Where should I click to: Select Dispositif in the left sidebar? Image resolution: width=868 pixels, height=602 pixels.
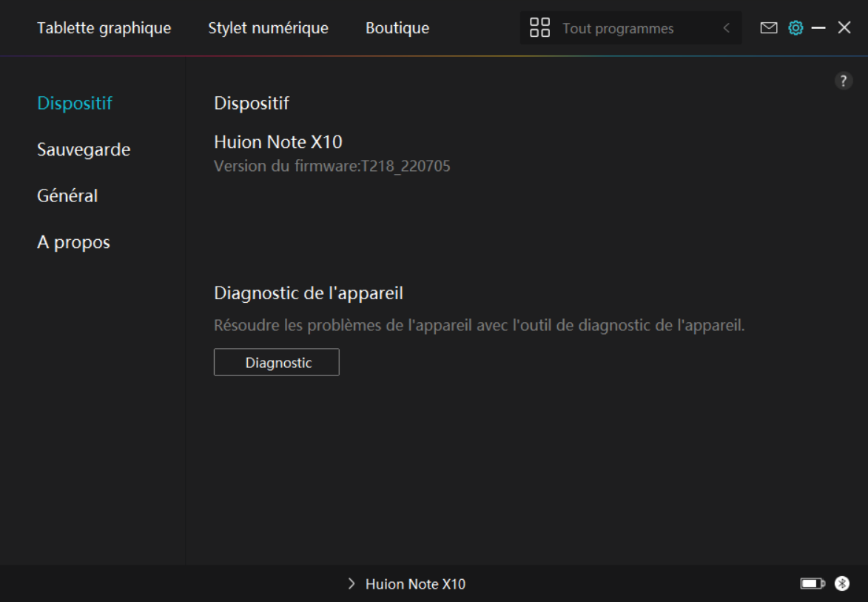[x=75, y=103]
